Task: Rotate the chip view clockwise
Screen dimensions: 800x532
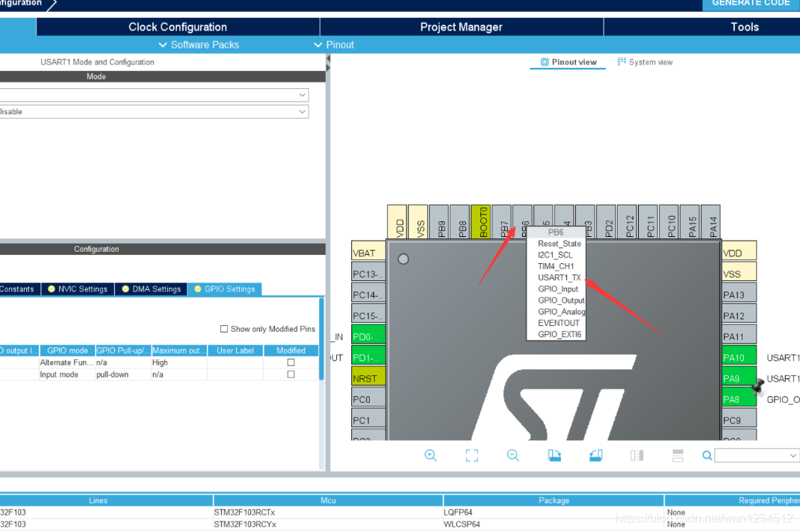Action: point(554,455)
